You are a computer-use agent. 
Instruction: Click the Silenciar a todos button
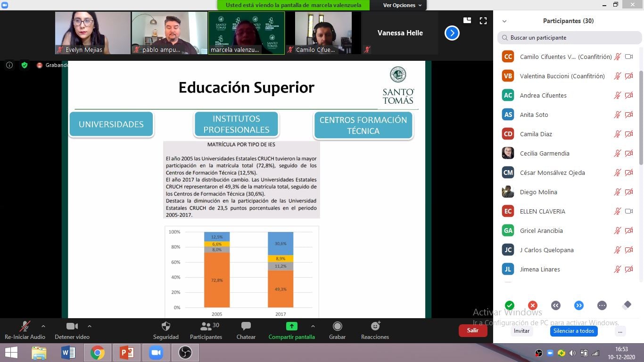click(573, 331)
